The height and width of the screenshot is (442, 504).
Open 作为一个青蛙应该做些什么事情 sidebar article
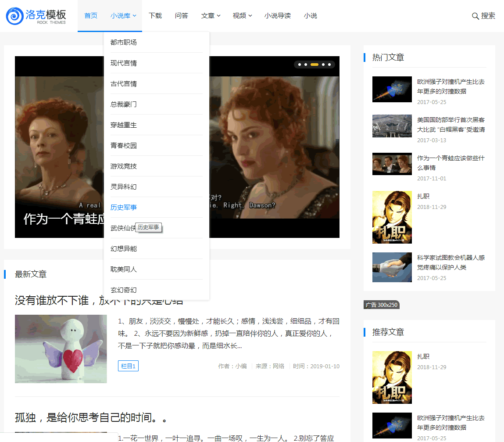pos(450,163)
